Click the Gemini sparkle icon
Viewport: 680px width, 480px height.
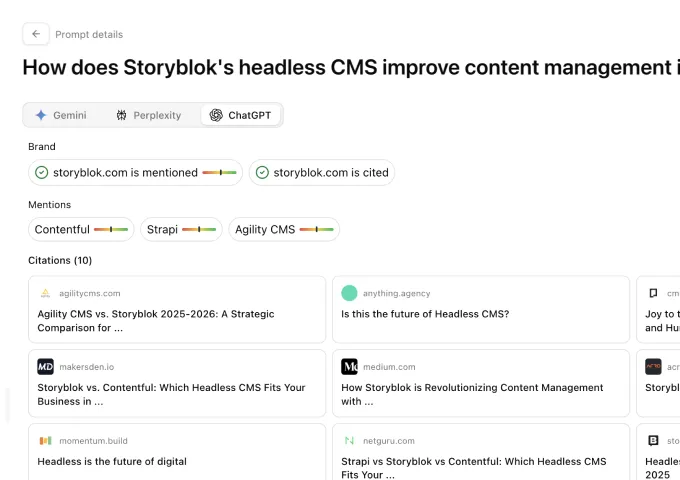pos(41,115)
